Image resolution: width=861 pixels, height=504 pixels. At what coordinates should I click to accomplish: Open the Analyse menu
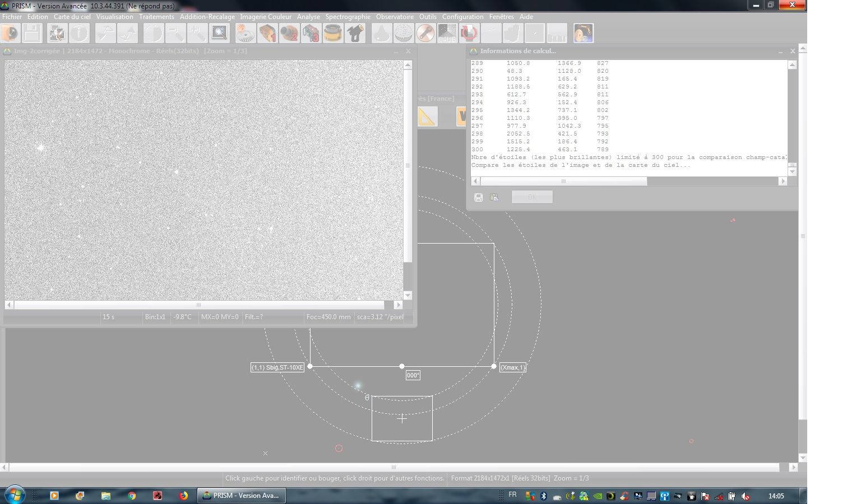308,17
